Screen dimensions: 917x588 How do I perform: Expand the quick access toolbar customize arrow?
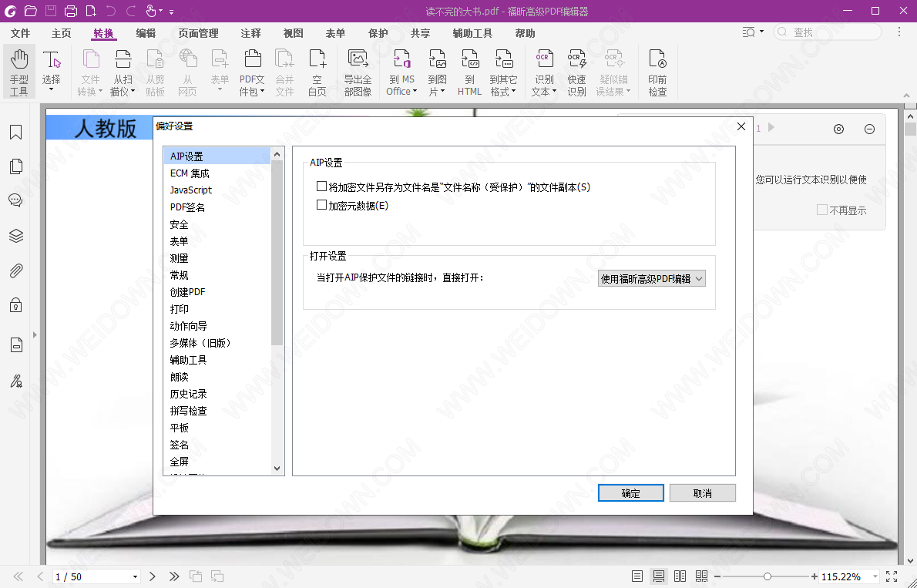pos(171,12)
